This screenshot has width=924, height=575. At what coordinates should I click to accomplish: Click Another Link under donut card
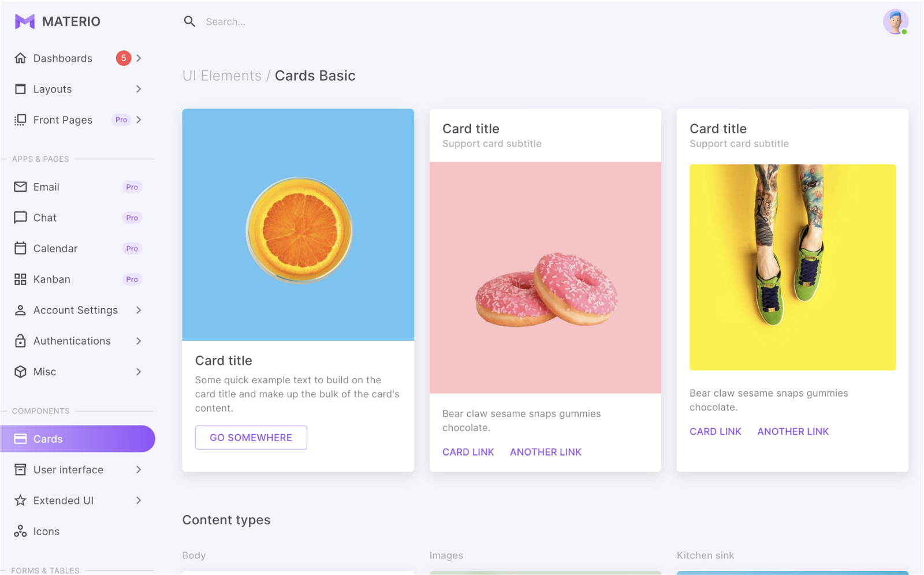click(545, 452)
